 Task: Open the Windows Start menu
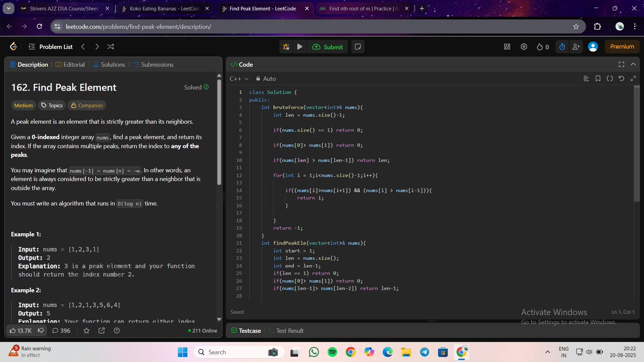tap(182, 352)
